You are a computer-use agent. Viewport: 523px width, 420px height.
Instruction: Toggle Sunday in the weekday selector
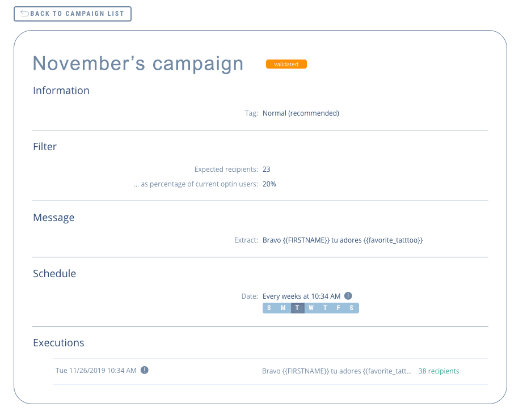269,308
